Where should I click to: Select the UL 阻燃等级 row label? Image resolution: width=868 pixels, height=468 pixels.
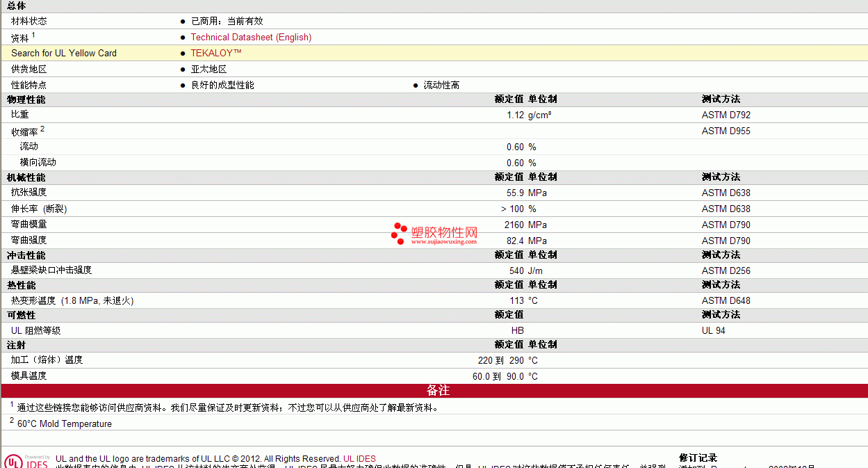(36, 331)
